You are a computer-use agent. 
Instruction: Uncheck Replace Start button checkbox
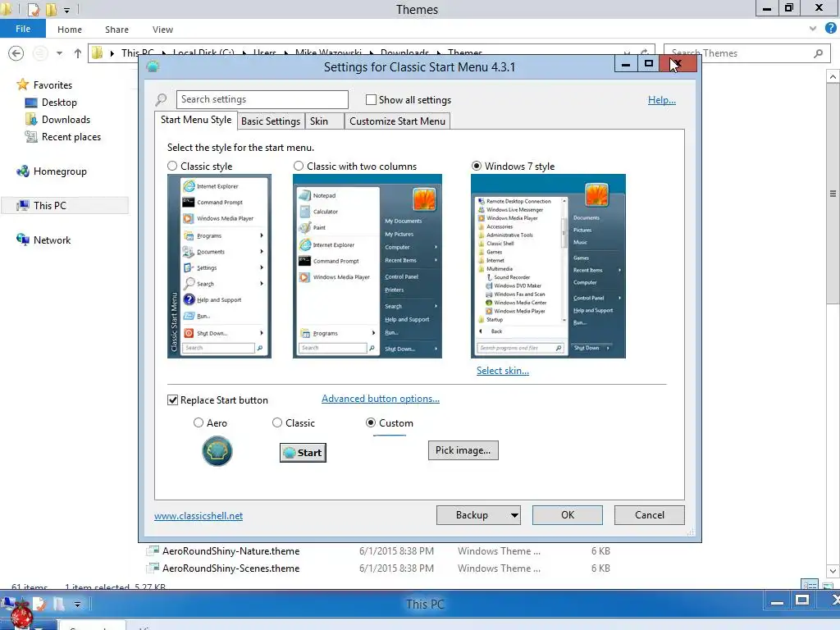click(x=172, y=400)
